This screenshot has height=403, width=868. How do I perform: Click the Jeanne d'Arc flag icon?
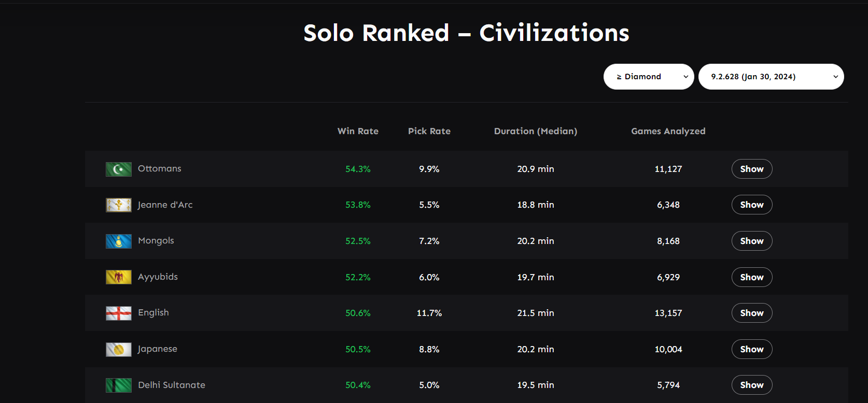(x=119, y=205)
